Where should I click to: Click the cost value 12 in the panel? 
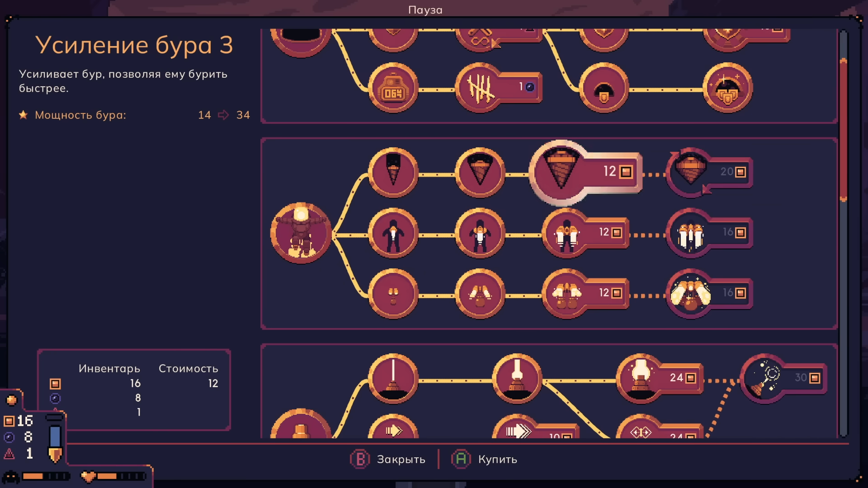tap(213, 384)
